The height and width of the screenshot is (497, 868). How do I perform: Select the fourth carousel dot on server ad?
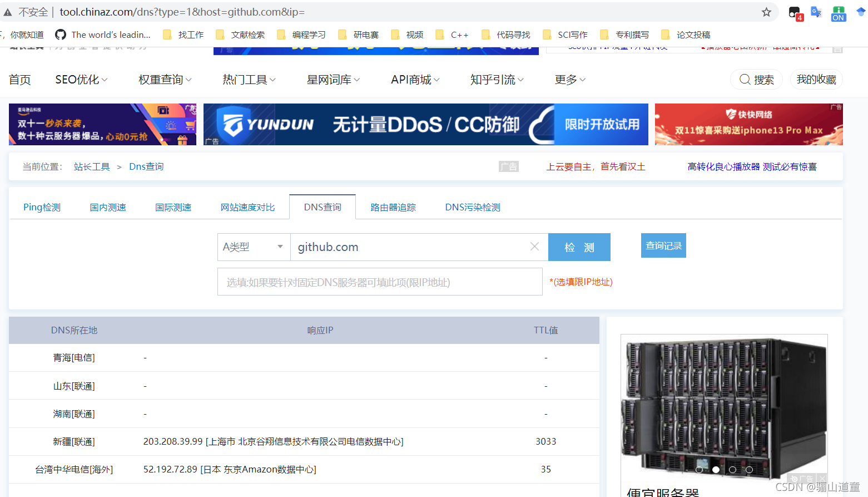point(749,470)
